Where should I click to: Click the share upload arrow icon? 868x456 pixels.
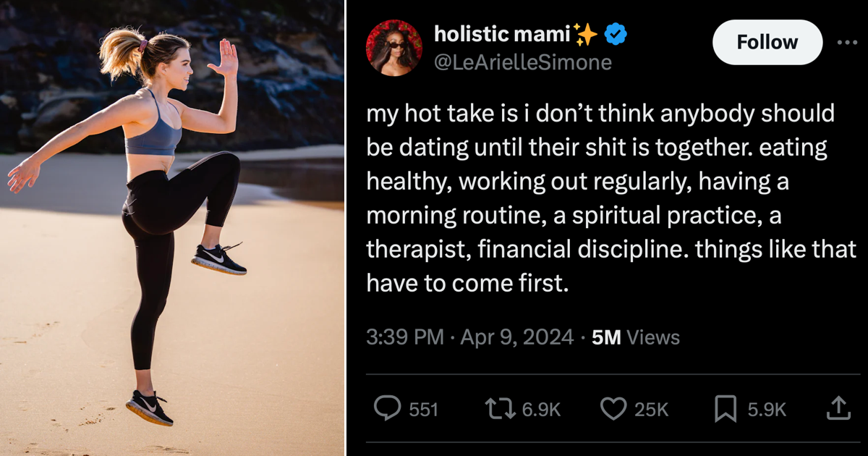coord(838,409)
